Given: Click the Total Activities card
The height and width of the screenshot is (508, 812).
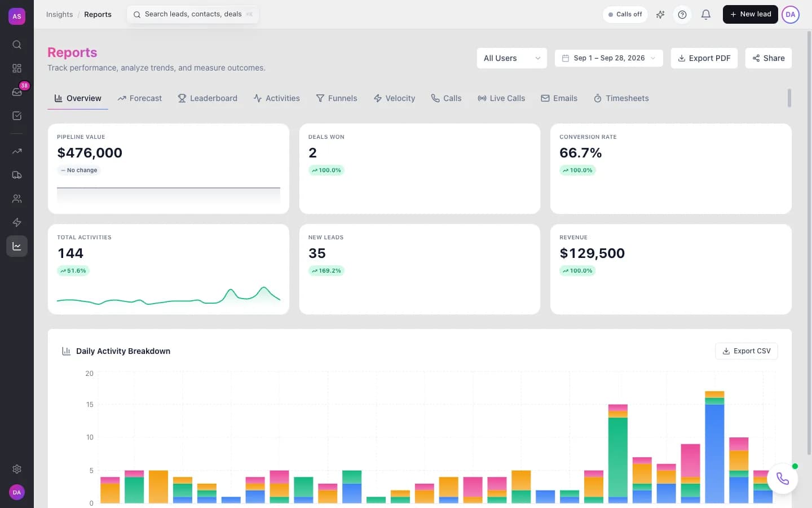Looking at the screenshot, I should 169,269.
